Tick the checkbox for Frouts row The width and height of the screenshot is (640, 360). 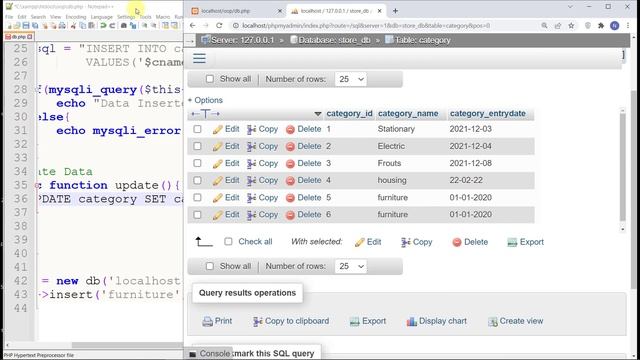coord(198,163)
